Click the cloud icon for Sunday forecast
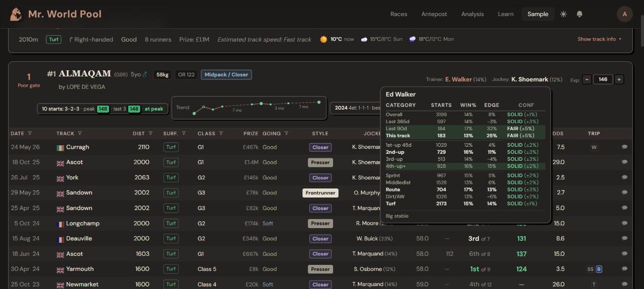 tap(364, 39)
